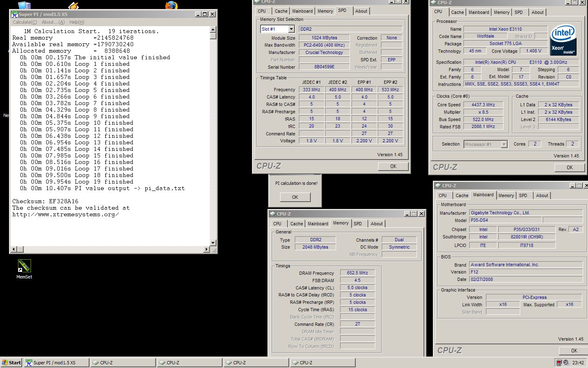
Task: Click the Super PI taskbar button
Action: 56,363
